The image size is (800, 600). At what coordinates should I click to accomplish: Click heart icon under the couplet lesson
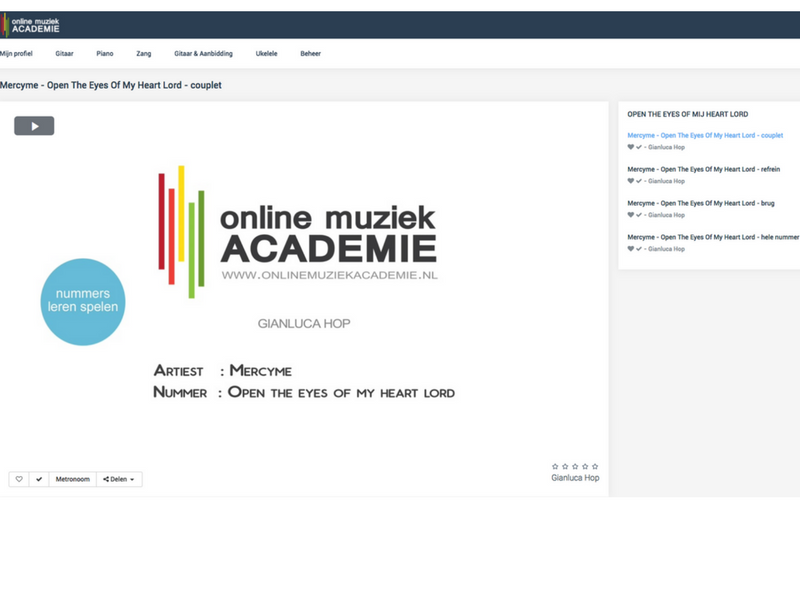click(631, 147)
